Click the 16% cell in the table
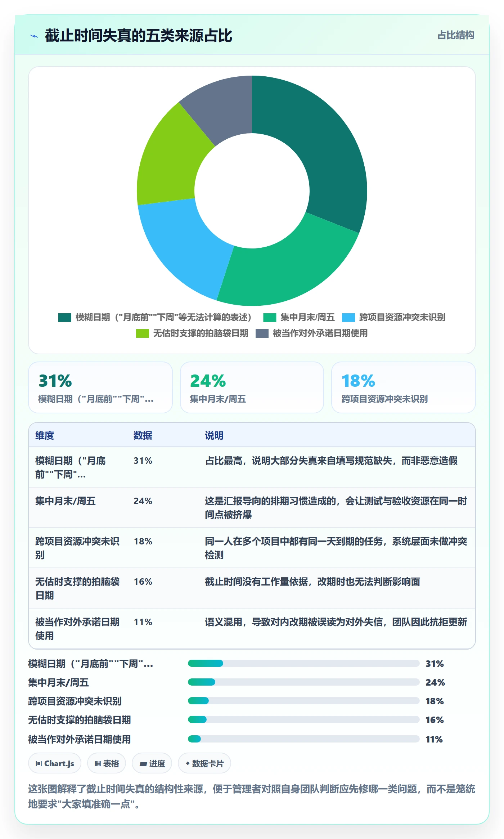 point(143,582)
